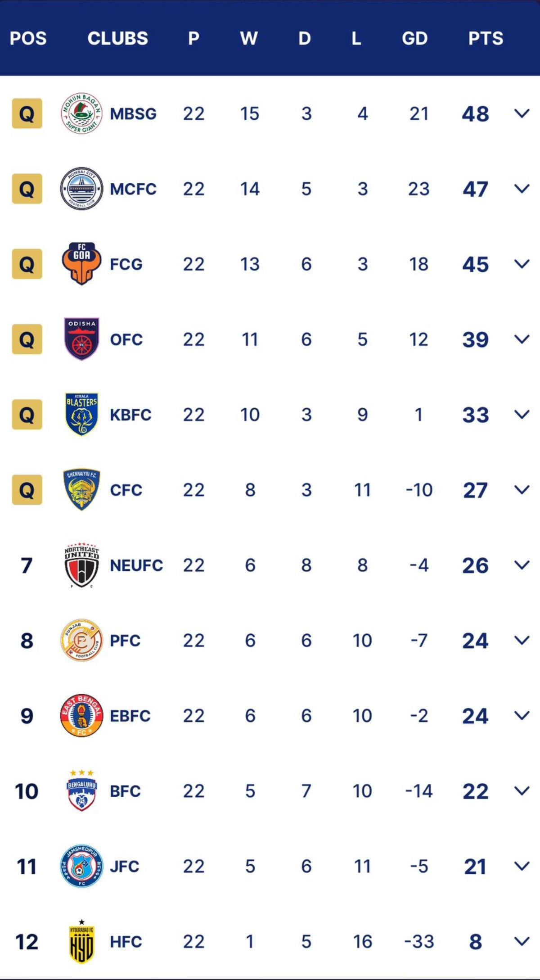540x980 pixels.
Task: Click the Q qualified badge beside MCFC
Action: point(27,189)
